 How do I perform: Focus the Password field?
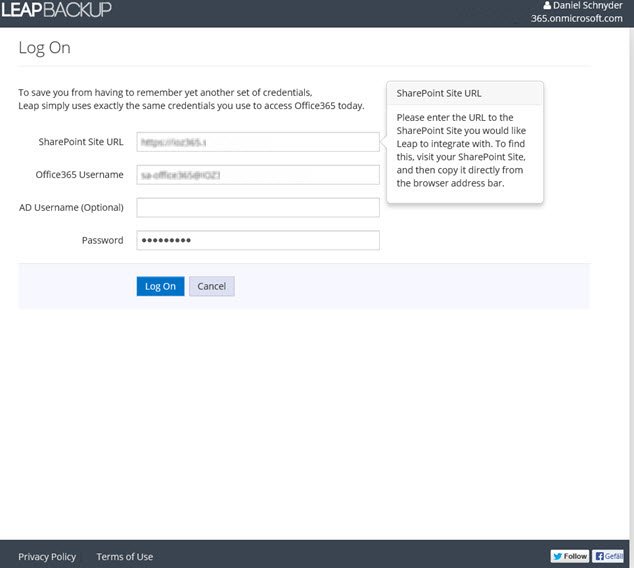(258, 240)
